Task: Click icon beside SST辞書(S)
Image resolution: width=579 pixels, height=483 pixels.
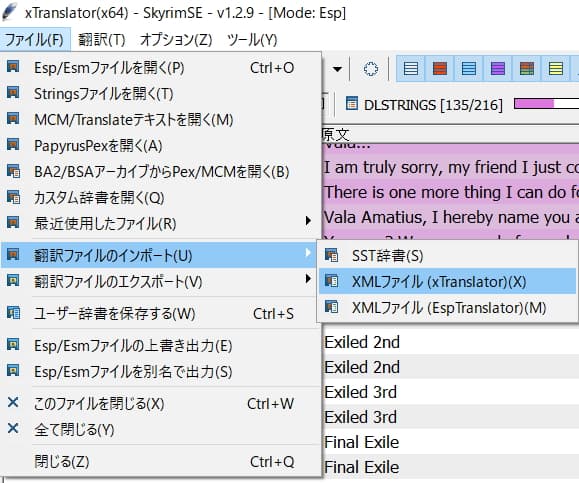Action: [x=331, y=255]
